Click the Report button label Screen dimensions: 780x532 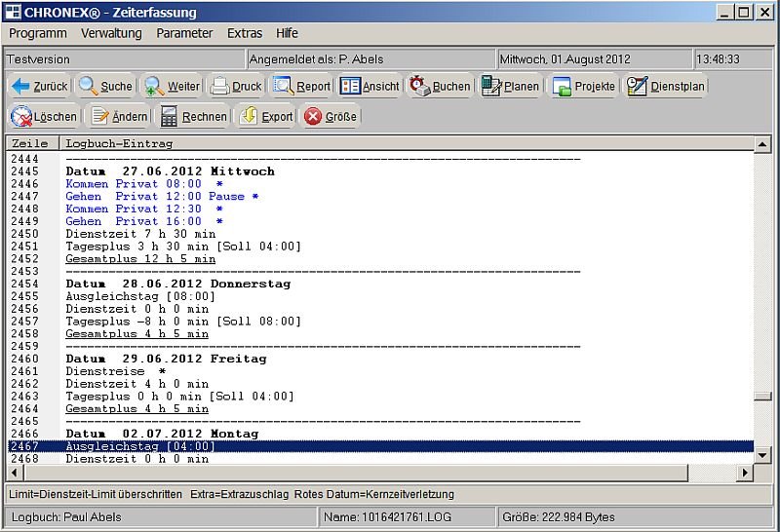point(313,87)
